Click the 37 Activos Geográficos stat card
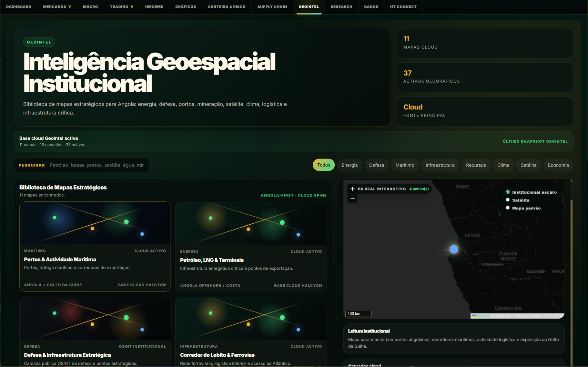 (x=485, y=77)
